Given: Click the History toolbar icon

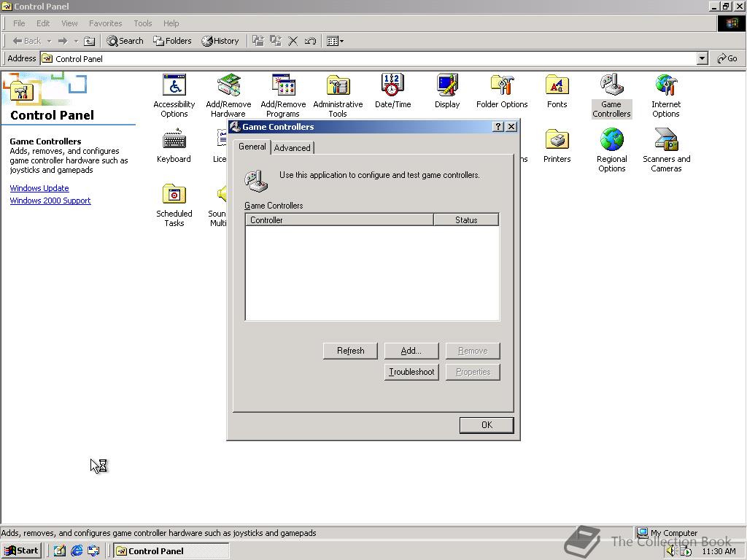Looking at the screenshot, I should pyautogui.click(x=220, y=41).
